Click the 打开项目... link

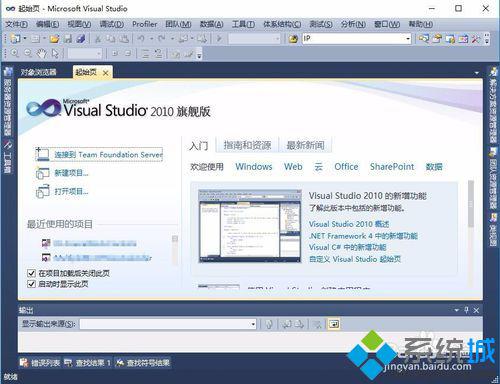point(62,191)
